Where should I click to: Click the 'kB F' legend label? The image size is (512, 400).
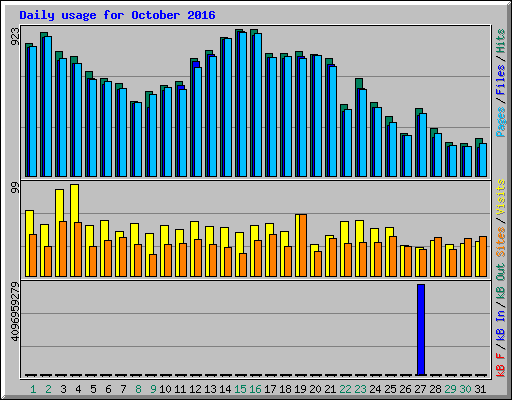point(501,364)
